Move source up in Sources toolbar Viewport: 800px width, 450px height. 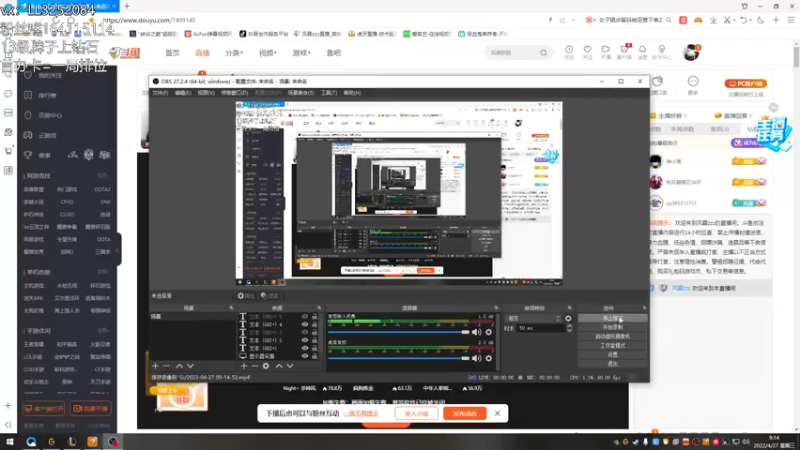pos(279,366)
